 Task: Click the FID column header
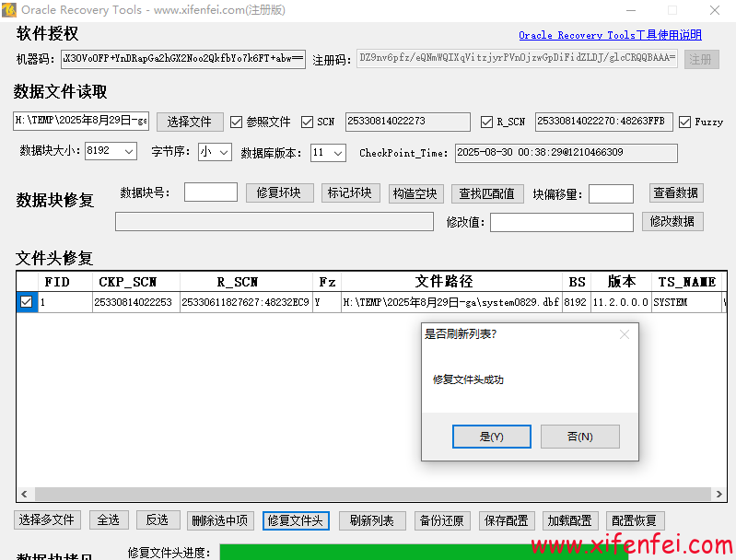pos(64,282)
